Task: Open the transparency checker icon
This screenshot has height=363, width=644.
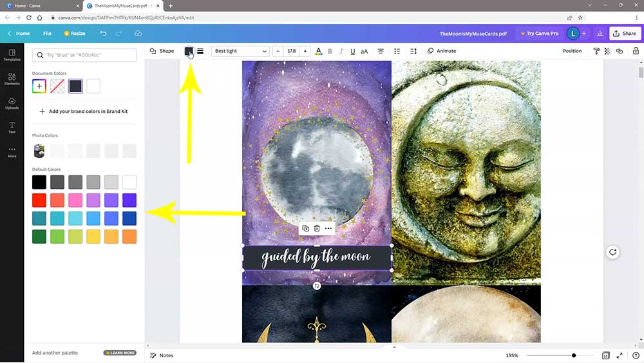Action: click(x=607, y=51)
